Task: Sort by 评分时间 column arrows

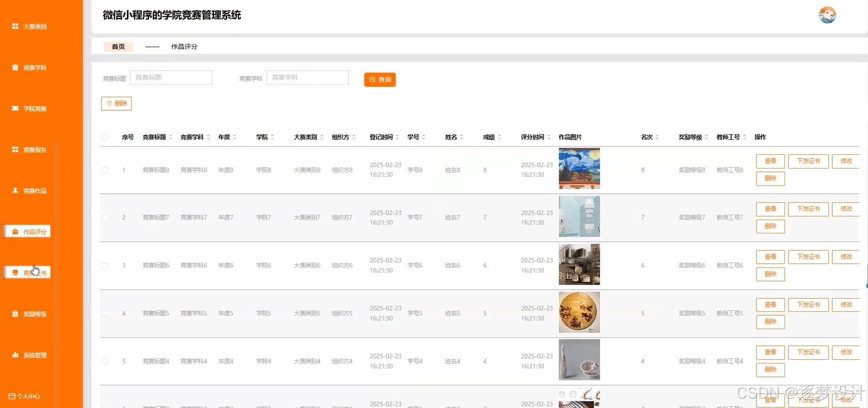Action: click(549, 137)
